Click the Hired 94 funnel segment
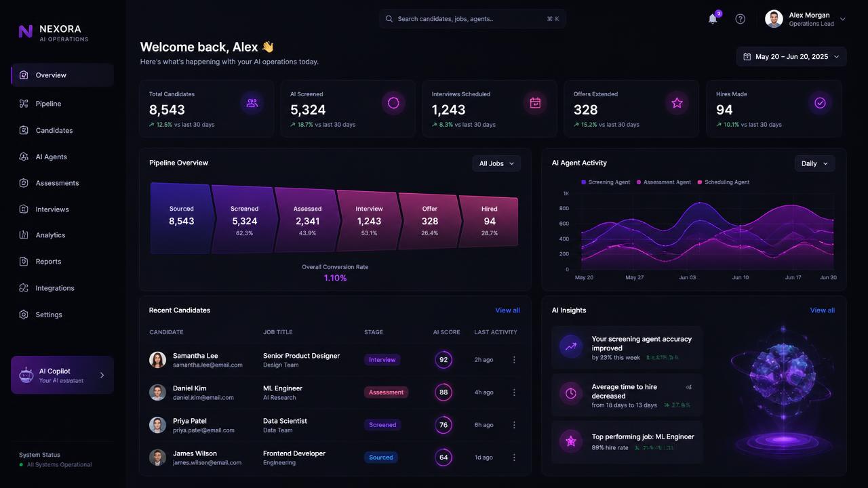The height and width of the screenshot is (488, 868). [x=489, y=221]
